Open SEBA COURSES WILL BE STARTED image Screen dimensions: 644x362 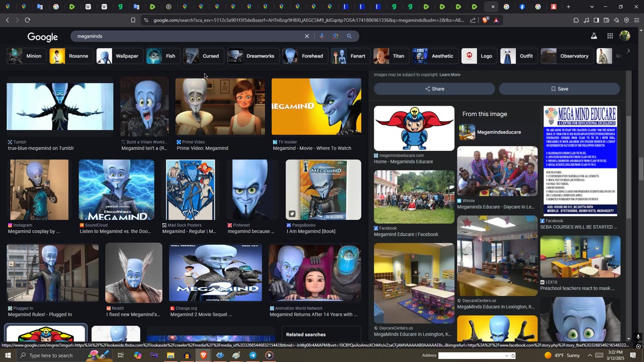click(x=580, y=161)
